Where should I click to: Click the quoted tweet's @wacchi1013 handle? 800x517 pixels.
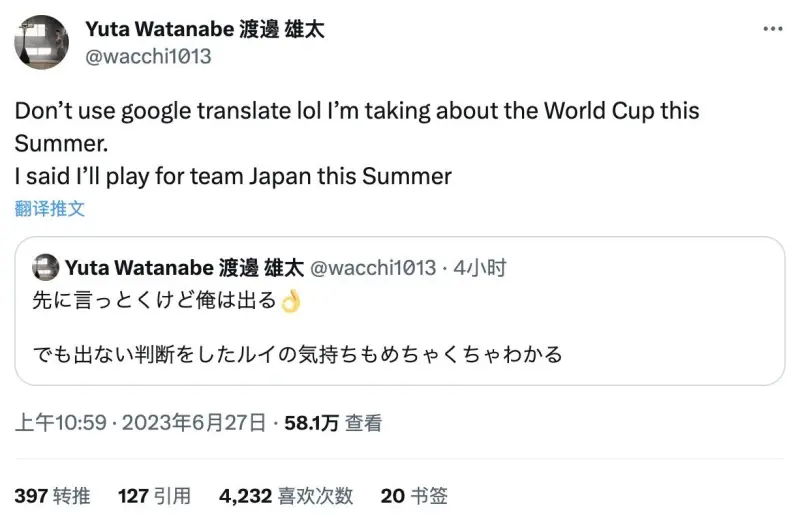(374, 268)
